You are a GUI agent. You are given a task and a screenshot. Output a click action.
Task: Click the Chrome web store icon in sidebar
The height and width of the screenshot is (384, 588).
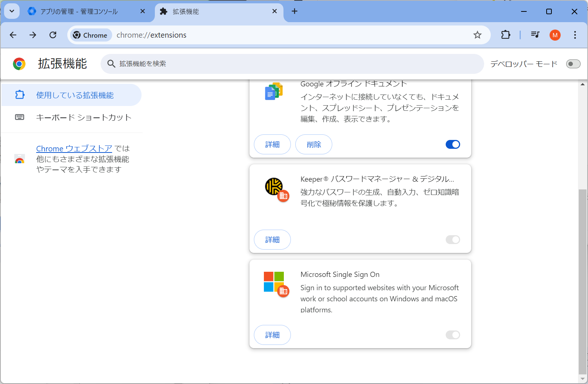20,159
